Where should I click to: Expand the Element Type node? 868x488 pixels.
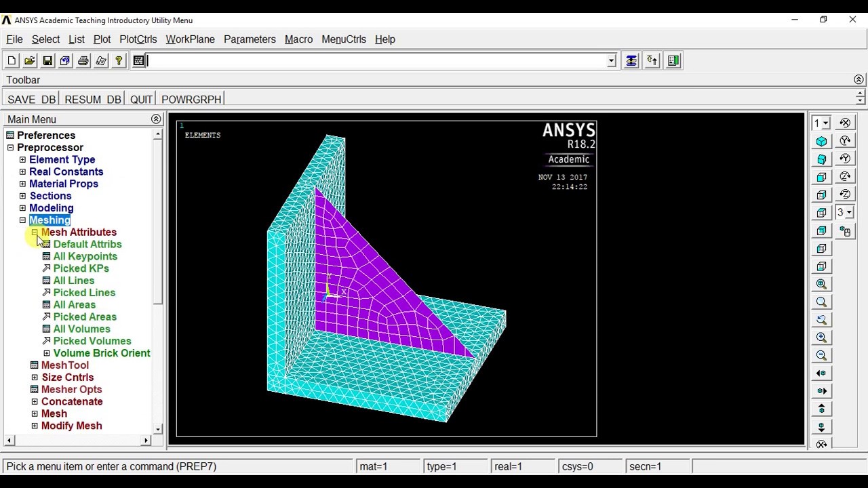(22, 160)
